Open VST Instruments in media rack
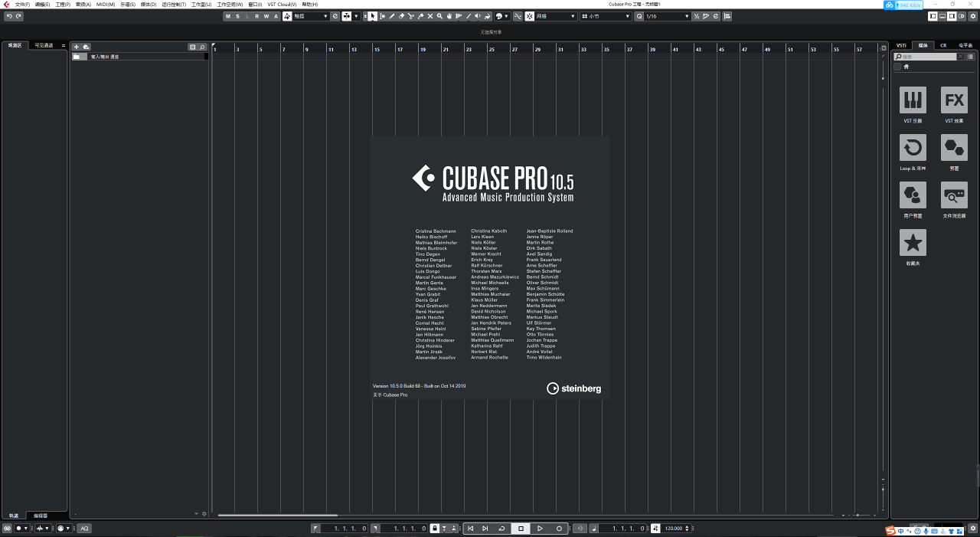980x537 pixels. point(913,100)
